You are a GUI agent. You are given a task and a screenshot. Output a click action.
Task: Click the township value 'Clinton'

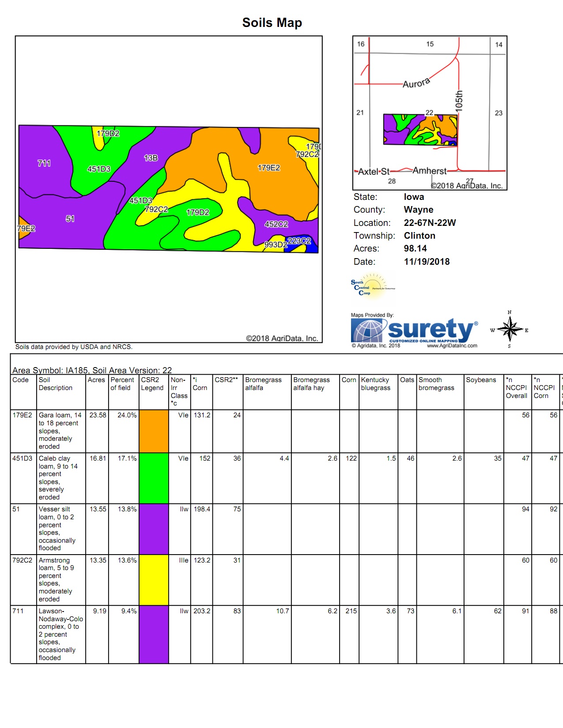pyautogui.click(x=419, y=236)
